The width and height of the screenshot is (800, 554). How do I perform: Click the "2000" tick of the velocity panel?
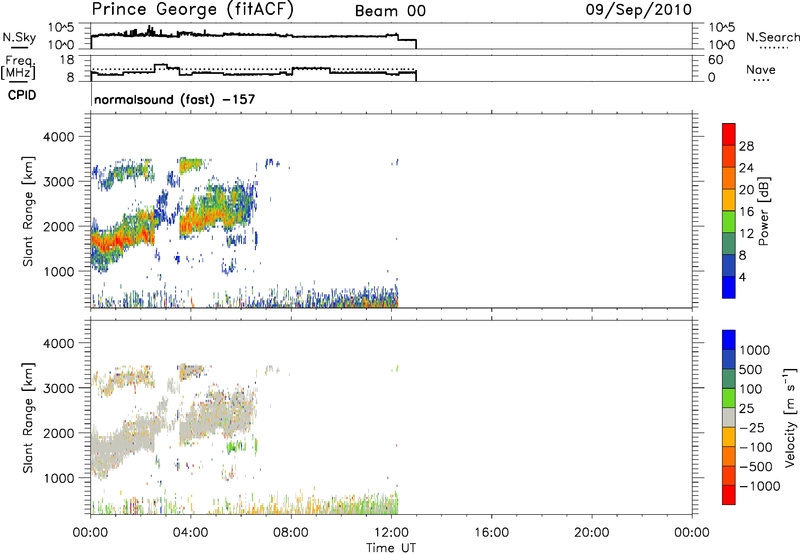click(x=58, y=433)
